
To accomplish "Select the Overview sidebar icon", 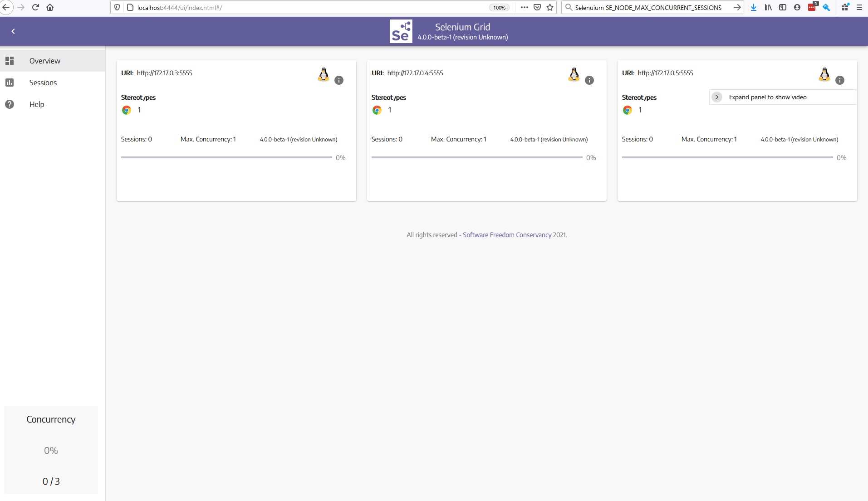I will (x=9, y=60).
